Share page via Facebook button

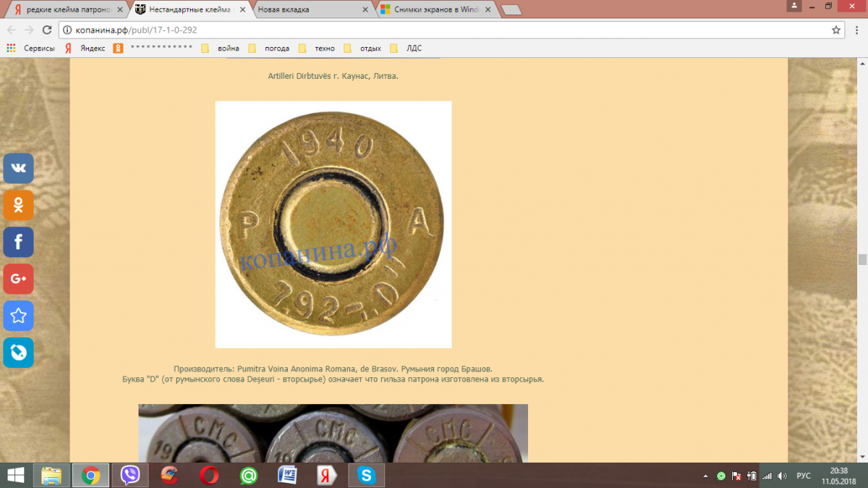(19, 243)
